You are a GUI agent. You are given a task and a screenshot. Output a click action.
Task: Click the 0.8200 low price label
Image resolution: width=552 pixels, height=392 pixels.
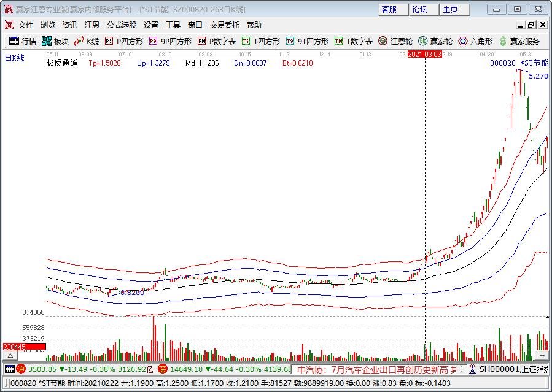point(132,293)
